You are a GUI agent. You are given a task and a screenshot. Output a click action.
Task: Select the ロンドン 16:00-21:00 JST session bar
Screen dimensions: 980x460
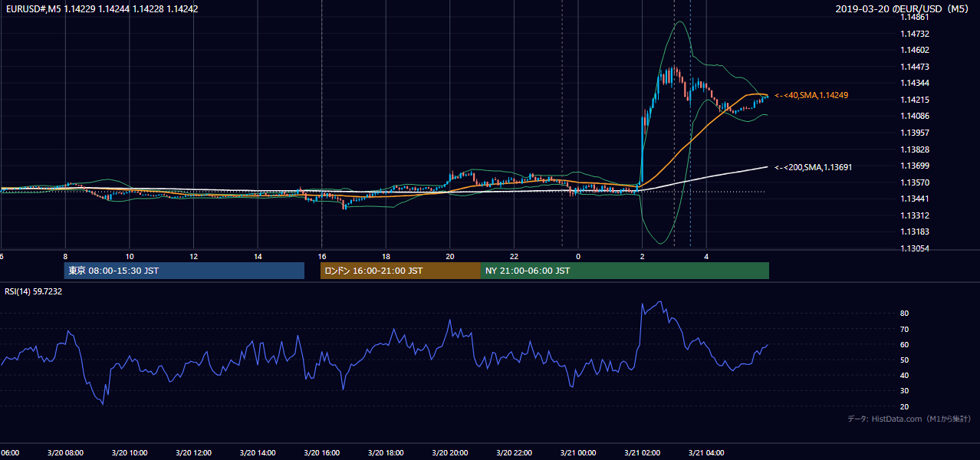tap(400, 271)
